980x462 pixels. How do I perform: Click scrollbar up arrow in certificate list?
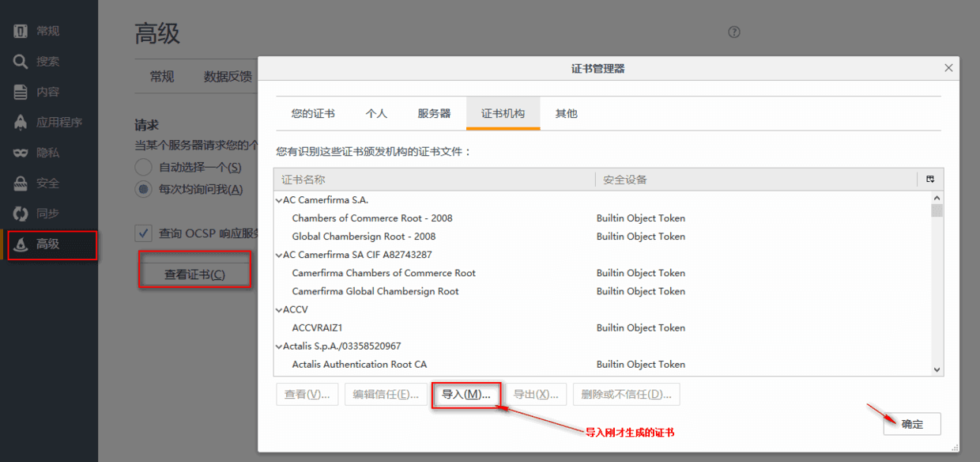click(x=937, y=198)
